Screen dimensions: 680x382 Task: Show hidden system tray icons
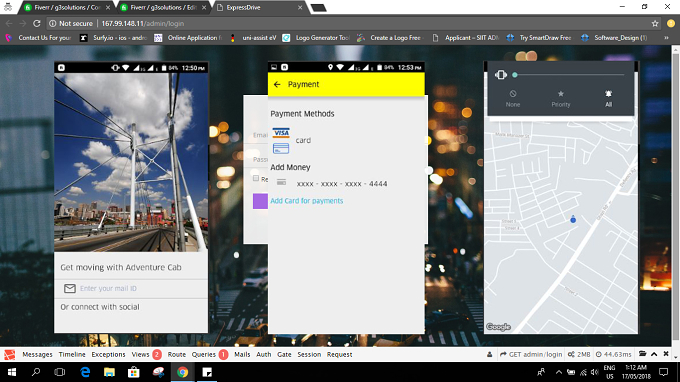coord(559,372)
